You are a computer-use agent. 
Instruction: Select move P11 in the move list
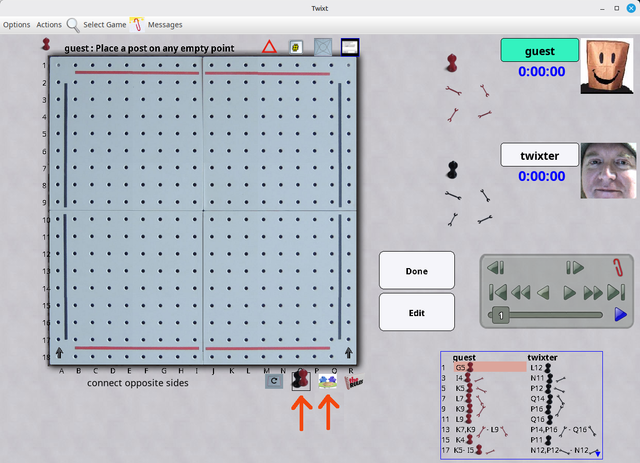(x=541, y=440)
